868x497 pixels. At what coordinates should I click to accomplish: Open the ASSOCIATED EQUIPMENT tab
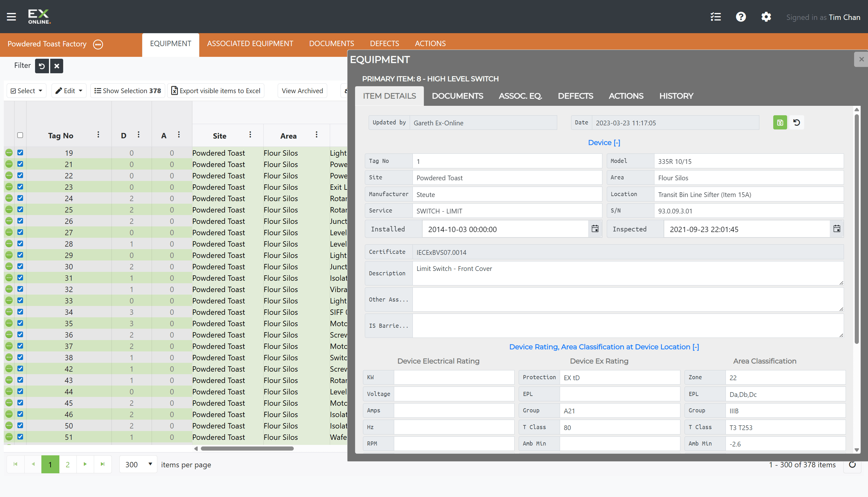[250, 44]
